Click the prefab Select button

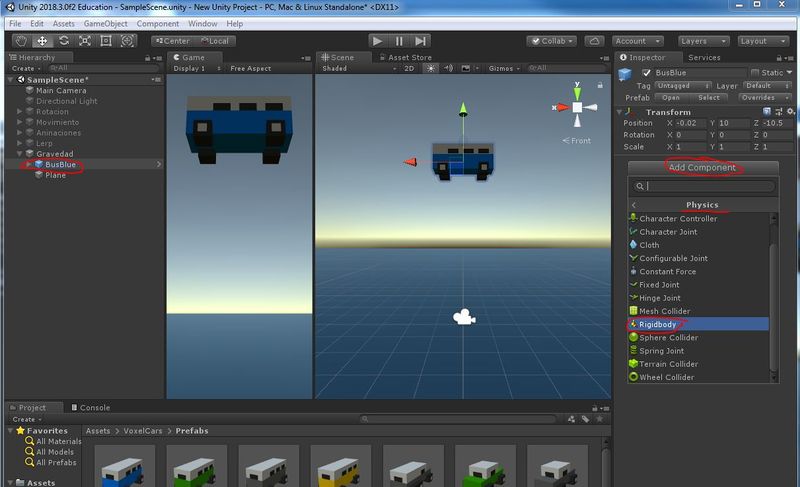point(709,97)
